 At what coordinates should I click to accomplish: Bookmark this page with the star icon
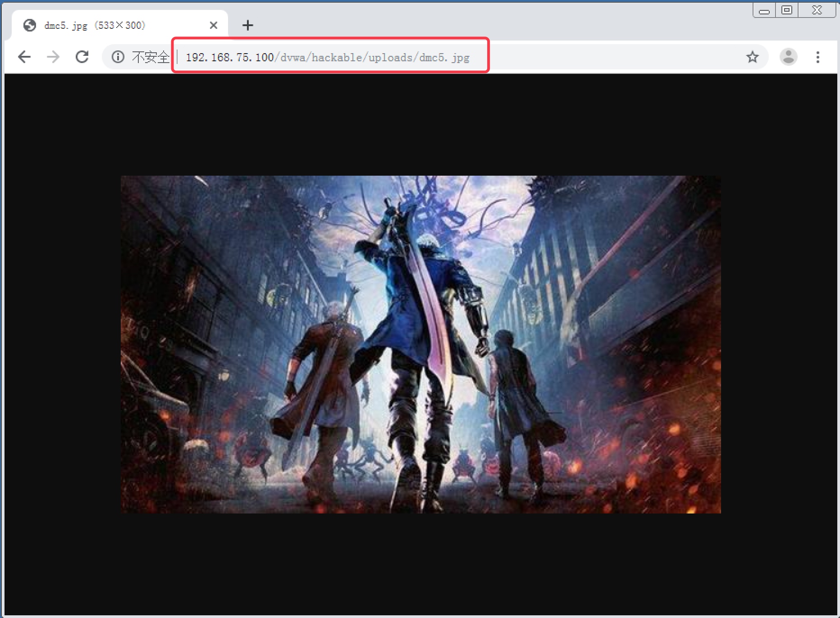[x=752, y=57]
